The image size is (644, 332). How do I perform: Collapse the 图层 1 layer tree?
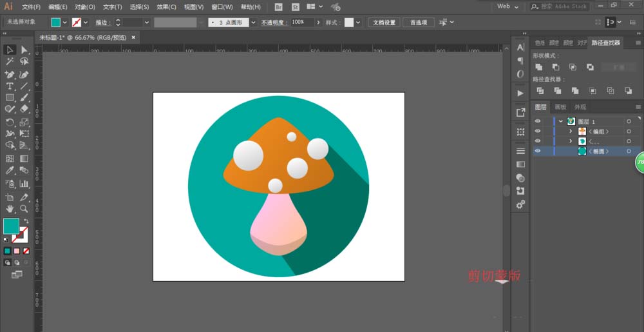tap(561, 121)
